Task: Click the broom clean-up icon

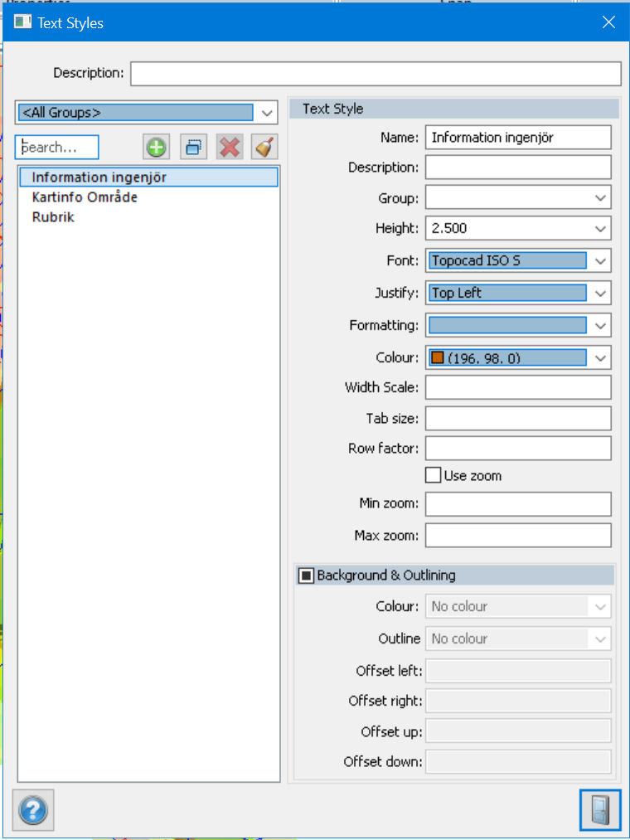Action: 264,148
